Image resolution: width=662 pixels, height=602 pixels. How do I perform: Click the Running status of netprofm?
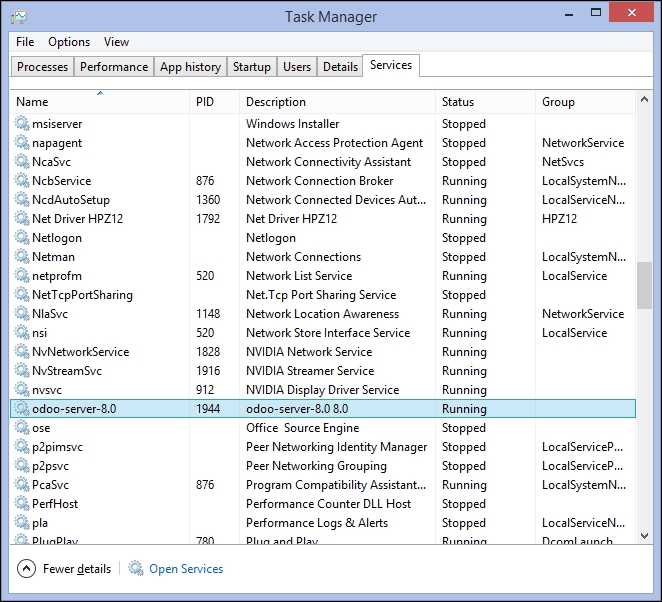(x=464, y=276)
